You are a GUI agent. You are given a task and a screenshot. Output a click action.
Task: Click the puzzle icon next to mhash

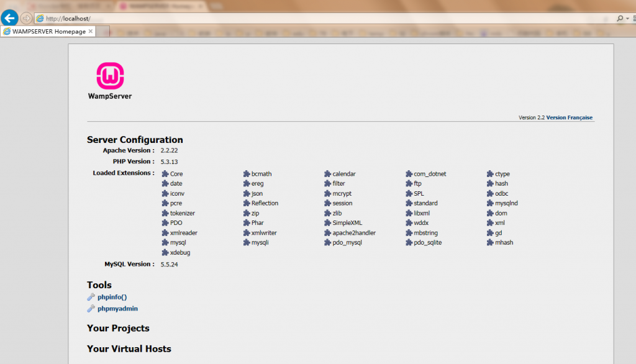[x=490, y=242]
